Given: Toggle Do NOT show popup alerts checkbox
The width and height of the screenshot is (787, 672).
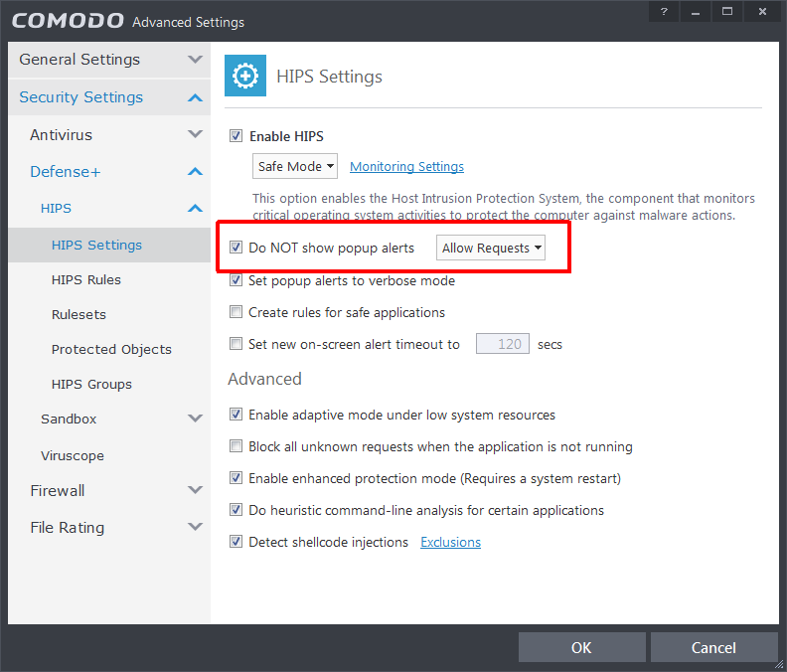Looking at the screenshot, I should [x=236, y=248].
